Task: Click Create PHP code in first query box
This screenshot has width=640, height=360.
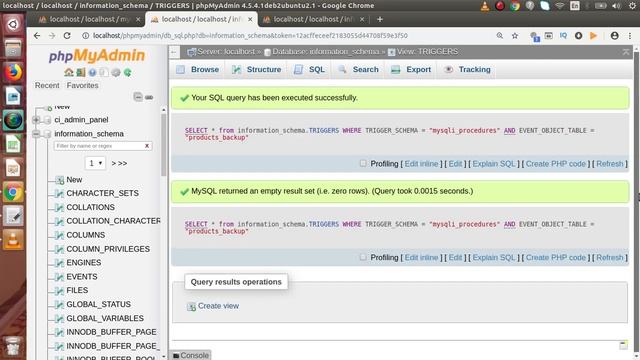Action: click(x=556, y=164)
